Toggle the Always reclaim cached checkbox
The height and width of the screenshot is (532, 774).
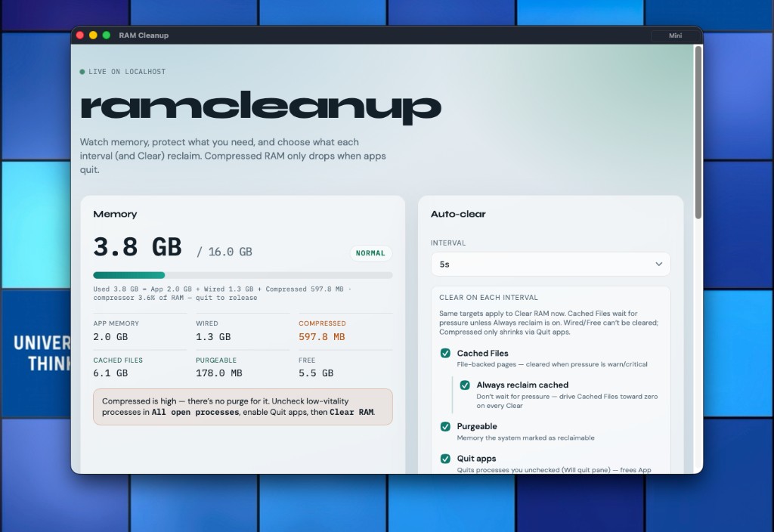(x=465, y=385)
